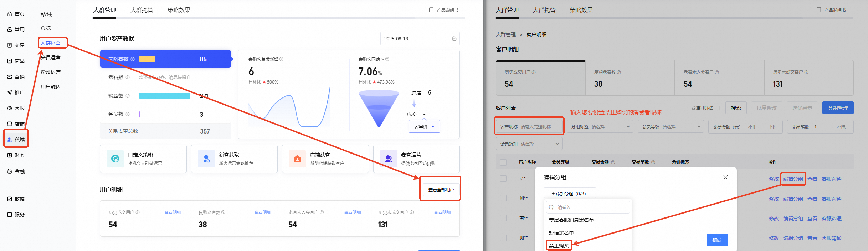The image size is (868, 251).
Task: Click the 客单价 box in funnel
Action: coord(424,126)
